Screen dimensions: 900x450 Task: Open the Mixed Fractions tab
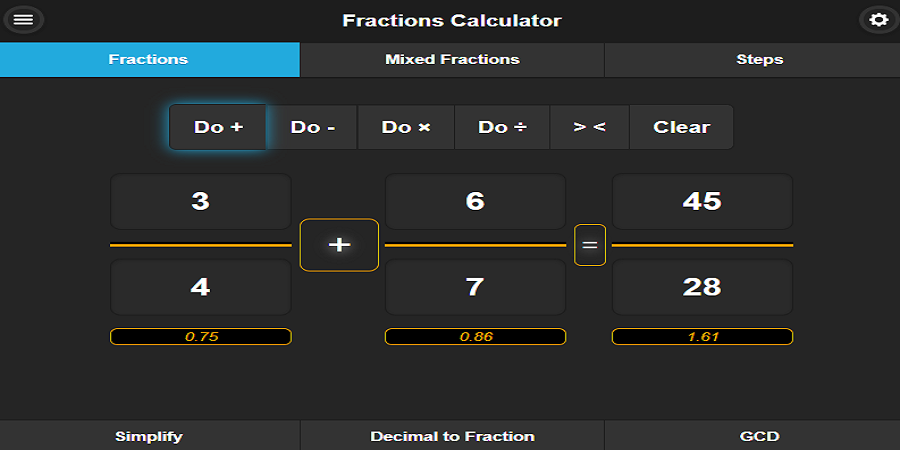[452, 59]
